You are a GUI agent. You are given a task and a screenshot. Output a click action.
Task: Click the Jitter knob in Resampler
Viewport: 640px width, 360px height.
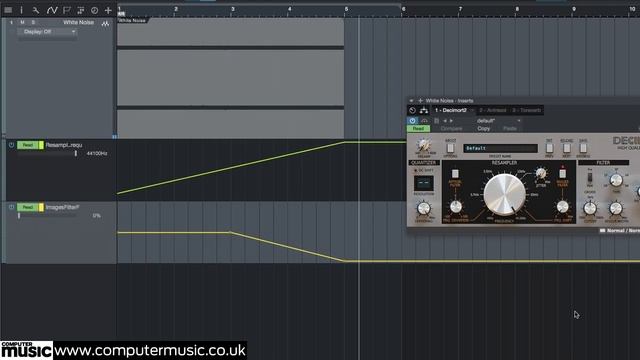point(541,174)
